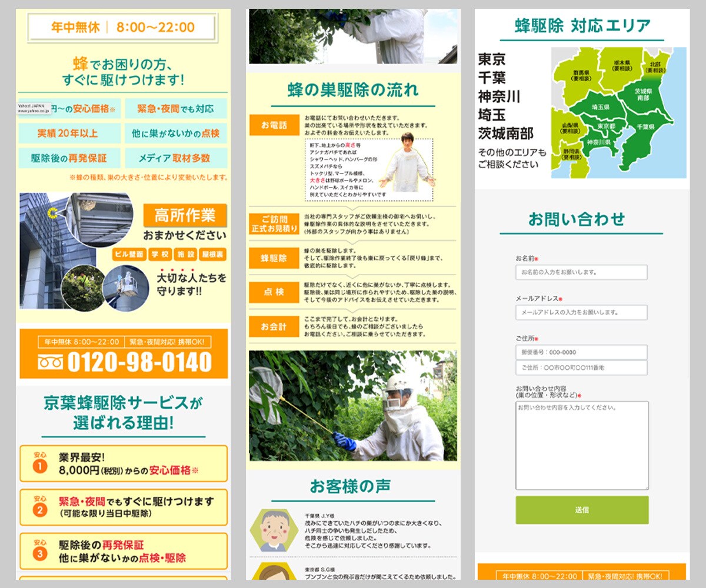Click the お電話 step label
This screenshot has width=706, height=588.
[274, 125]
